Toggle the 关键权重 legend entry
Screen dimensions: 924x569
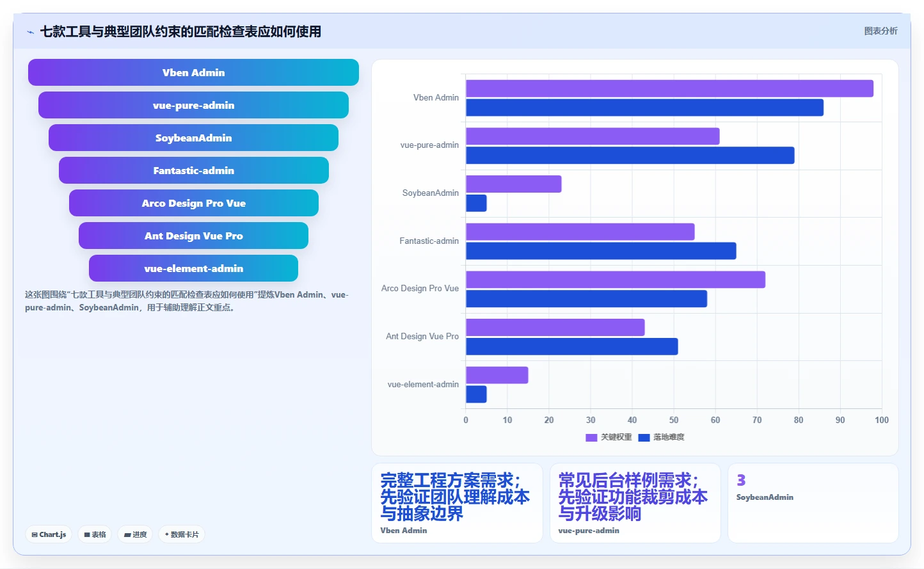609,437
